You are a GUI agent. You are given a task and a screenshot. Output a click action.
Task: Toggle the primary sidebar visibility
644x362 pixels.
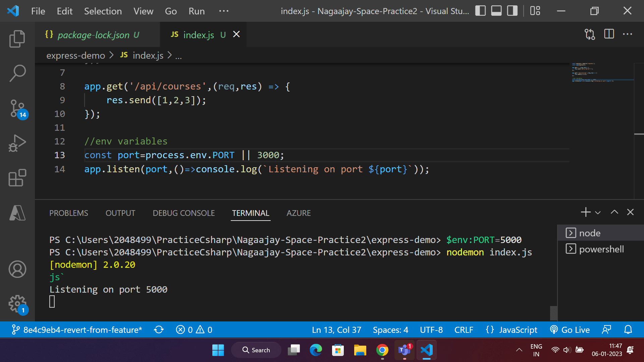click(480, 10)
